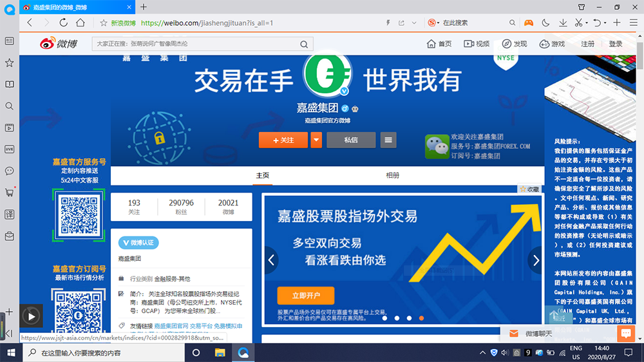This screenshot has height=362, width=644.
Task: Select the fourth orange carousel dot
Action: click(x=421, y=318)
